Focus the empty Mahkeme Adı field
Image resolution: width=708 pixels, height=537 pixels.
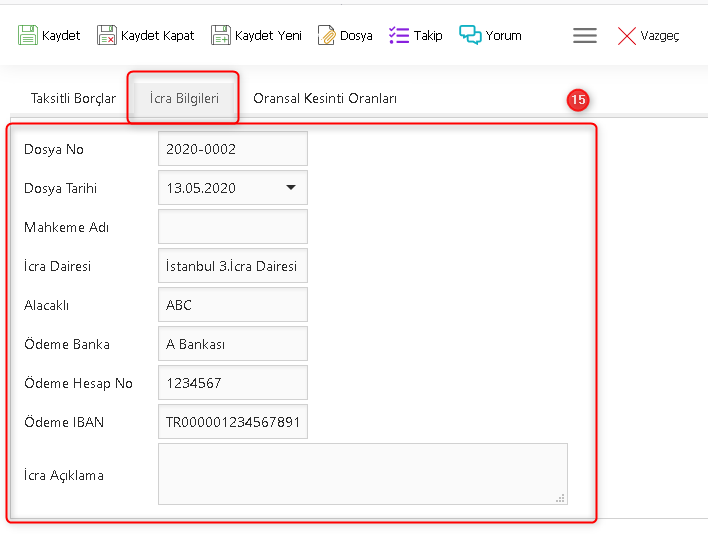[232, 227]
